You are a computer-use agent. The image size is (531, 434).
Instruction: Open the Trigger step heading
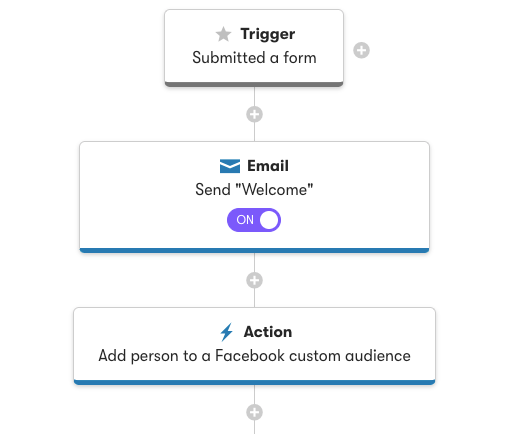coord(268,34)
